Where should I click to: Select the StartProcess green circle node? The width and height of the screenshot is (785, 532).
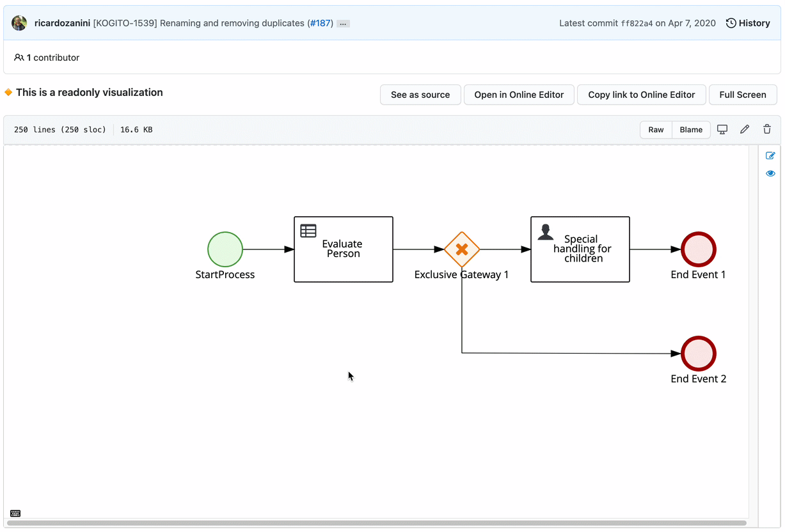click(225, 249)
